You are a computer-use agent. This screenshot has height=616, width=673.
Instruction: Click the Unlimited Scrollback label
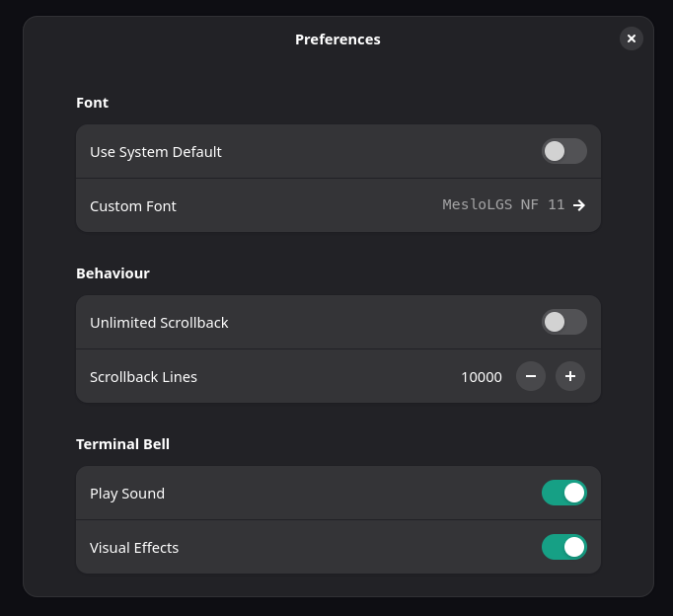coord(159,323)
